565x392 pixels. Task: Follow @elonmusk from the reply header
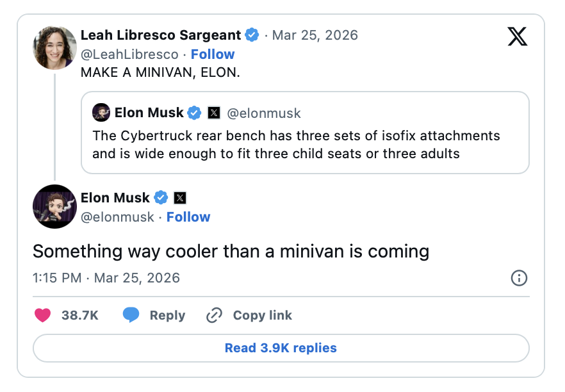pos(188,217)
